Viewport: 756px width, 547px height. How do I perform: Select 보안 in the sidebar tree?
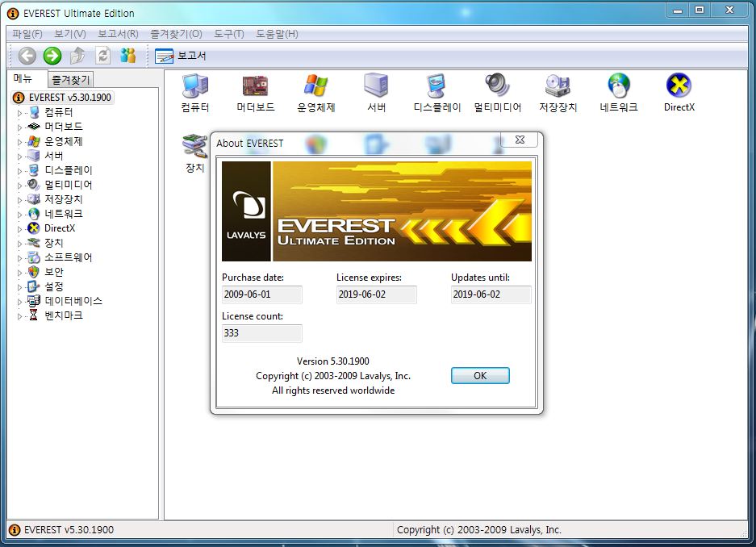pos(53,272)
